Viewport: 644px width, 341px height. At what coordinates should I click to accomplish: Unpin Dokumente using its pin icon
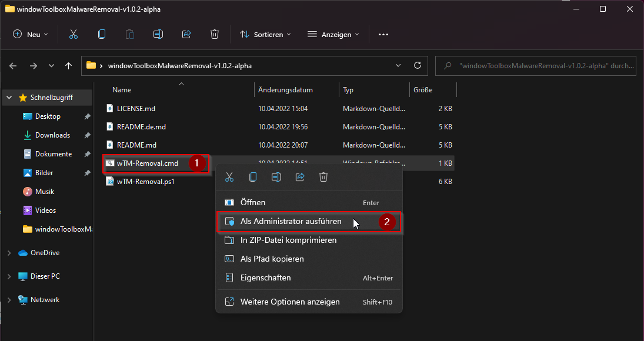point(87,154)
